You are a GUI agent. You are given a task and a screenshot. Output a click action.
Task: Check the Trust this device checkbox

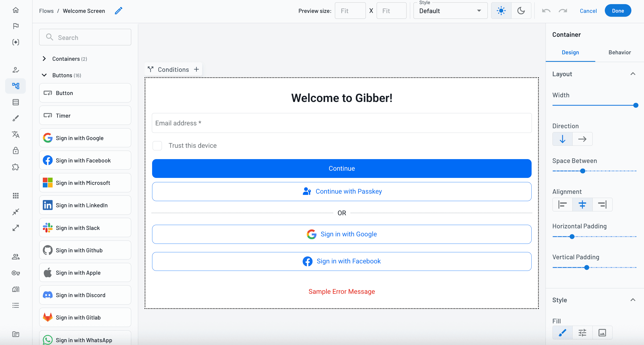tap(157, 146)
